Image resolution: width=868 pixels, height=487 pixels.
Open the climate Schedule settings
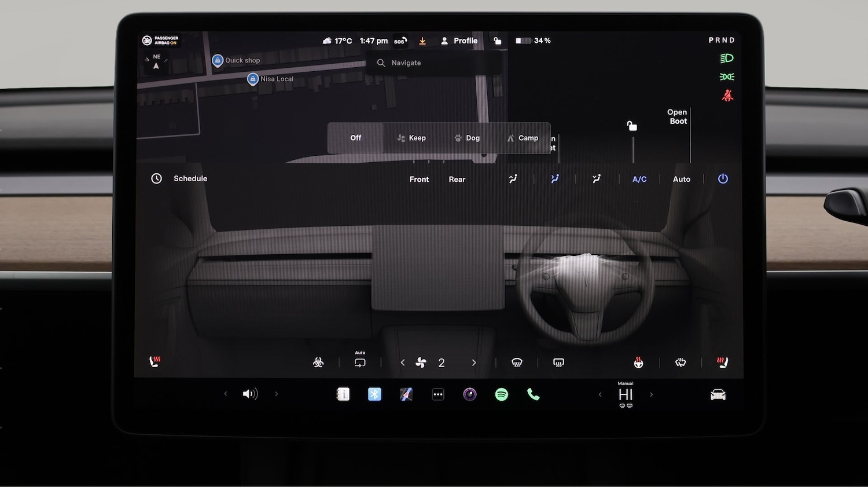(179, 178)
